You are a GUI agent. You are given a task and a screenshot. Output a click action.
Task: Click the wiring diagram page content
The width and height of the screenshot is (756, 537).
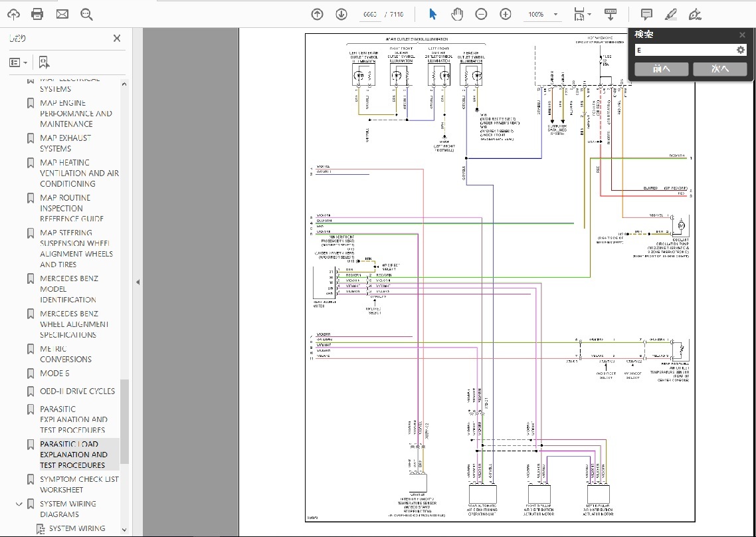pyautogui.click(x=500, y=277)
